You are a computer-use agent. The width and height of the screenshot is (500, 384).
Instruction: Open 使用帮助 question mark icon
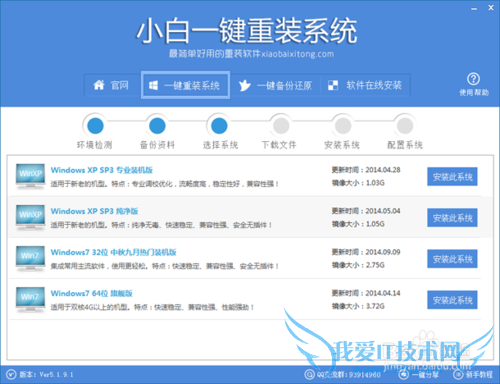point(473,79)
